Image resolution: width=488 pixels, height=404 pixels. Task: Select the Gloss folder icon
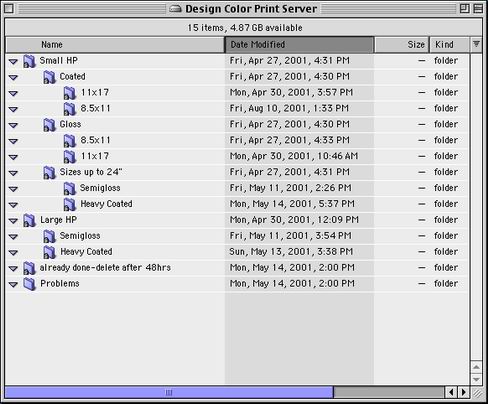point(49,125)
